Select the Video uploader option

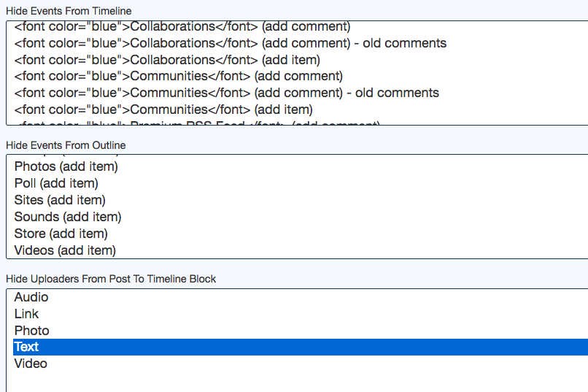pyautogui.click(x=31, y=364)
